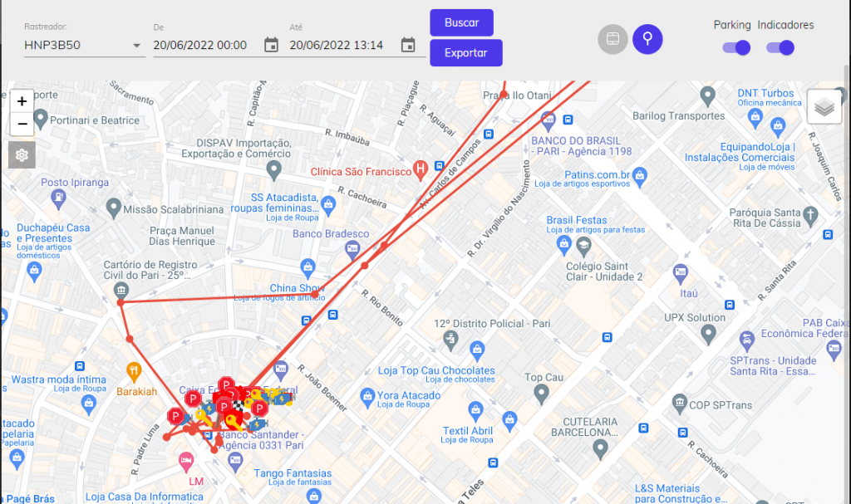
Task: Click route point beside Cartório marker
Action: click(121, 303)
